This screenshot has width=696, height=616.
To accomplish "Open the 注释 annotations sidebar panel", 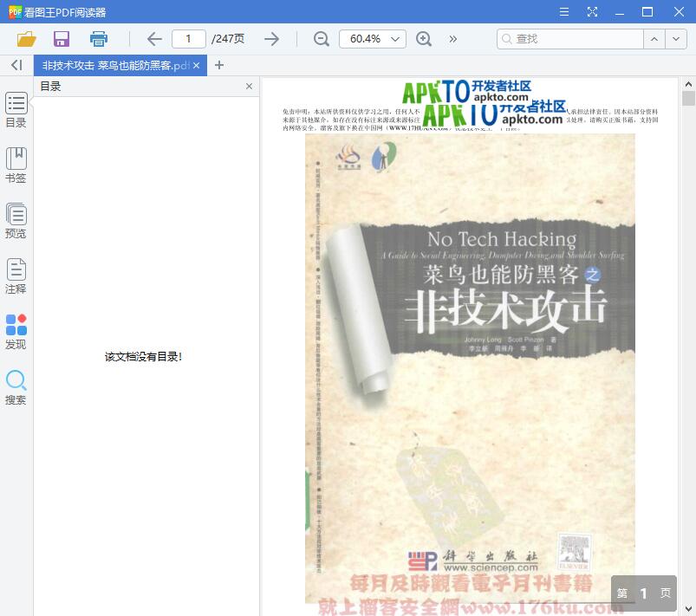I will click(16, 276).
